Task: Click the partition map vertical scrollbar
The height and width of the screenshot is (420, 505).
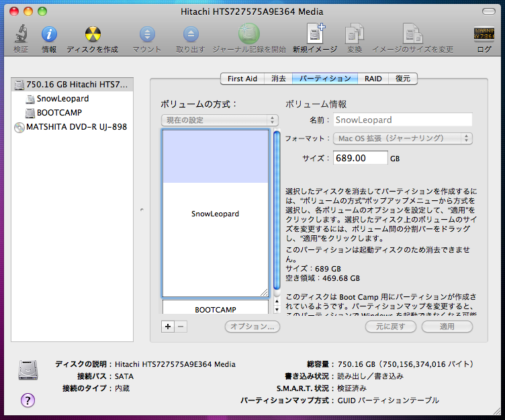Action: click(277, 211)
